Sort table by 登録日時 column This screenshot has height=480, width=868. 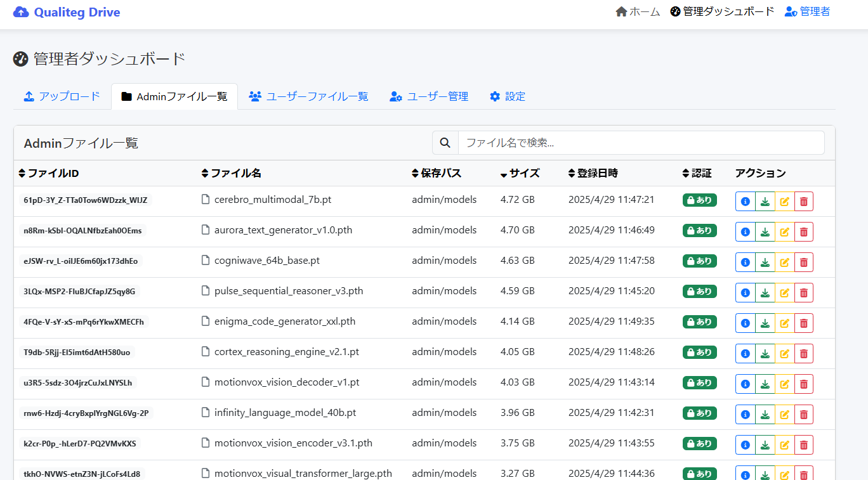pos(593,173)
